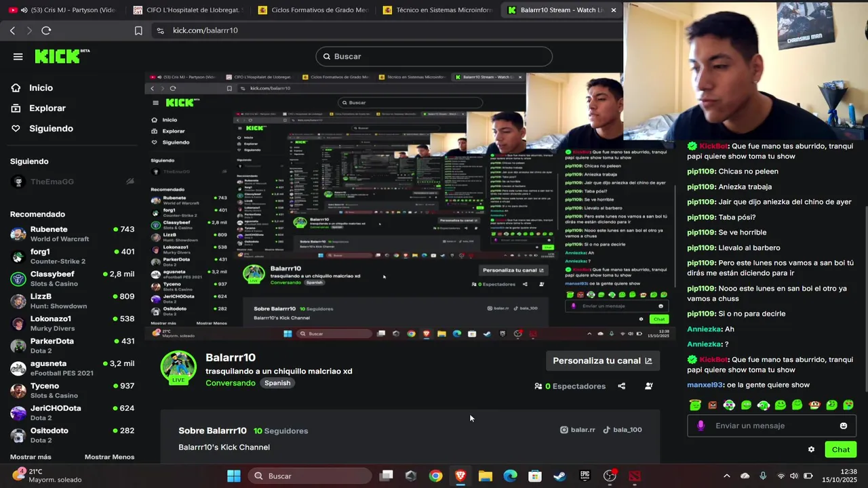This screenshot has width=868, height=488.
Task: Send message with the green Chat button
Action: point(840,449)
